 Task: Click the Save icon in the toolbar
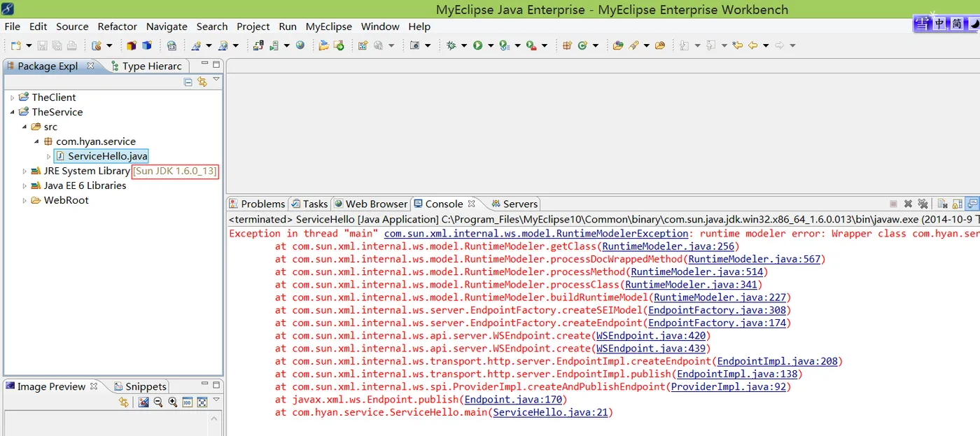click(x=42, y=45)
